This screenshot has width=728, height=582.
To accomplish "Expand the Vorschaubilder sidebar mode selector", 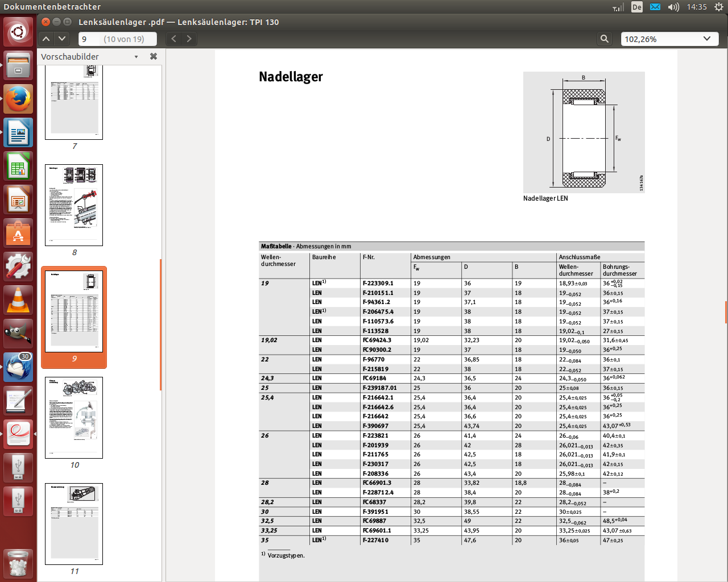I will 136,57.
